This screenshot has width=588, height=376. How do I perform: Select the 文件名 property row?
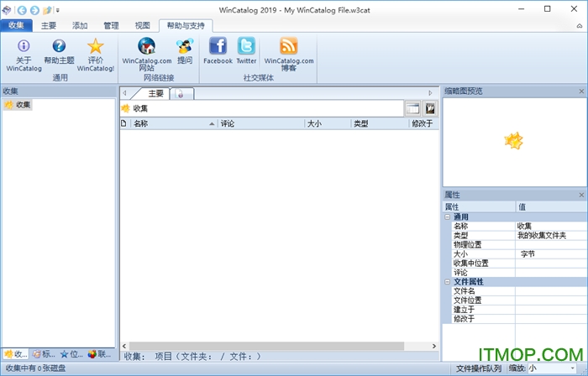tap(519, 291)
